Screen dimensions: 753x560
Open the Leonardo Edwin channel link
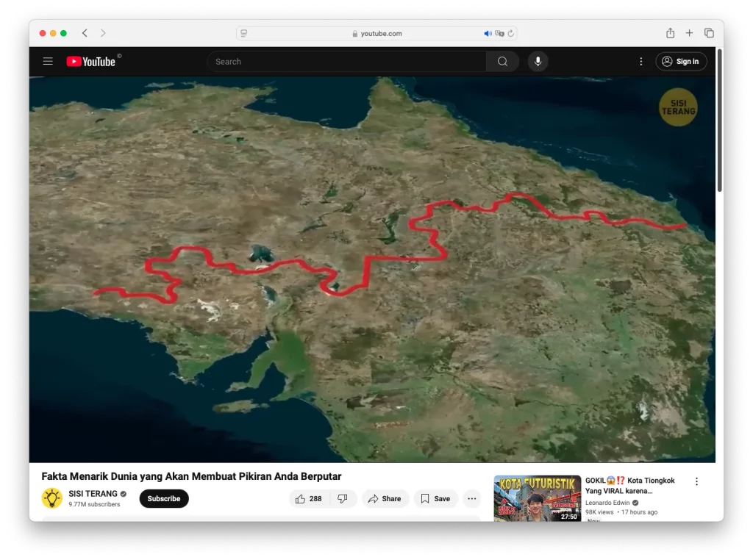[607, 503]
